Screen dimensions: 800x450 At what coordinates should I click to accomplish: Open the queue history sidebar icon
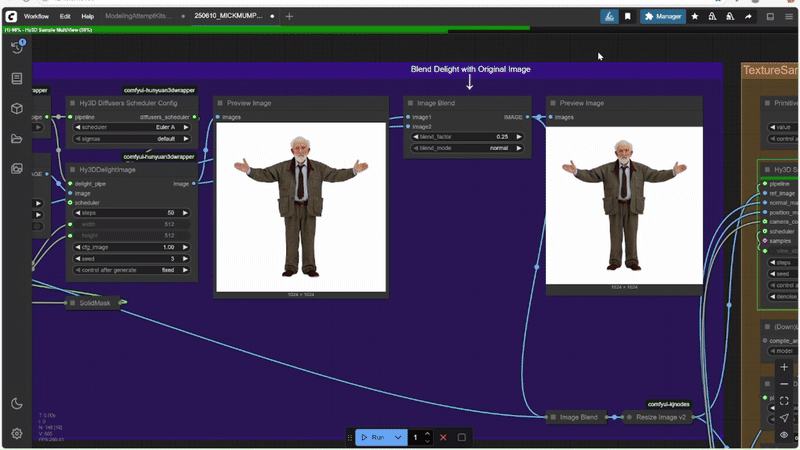17,47
